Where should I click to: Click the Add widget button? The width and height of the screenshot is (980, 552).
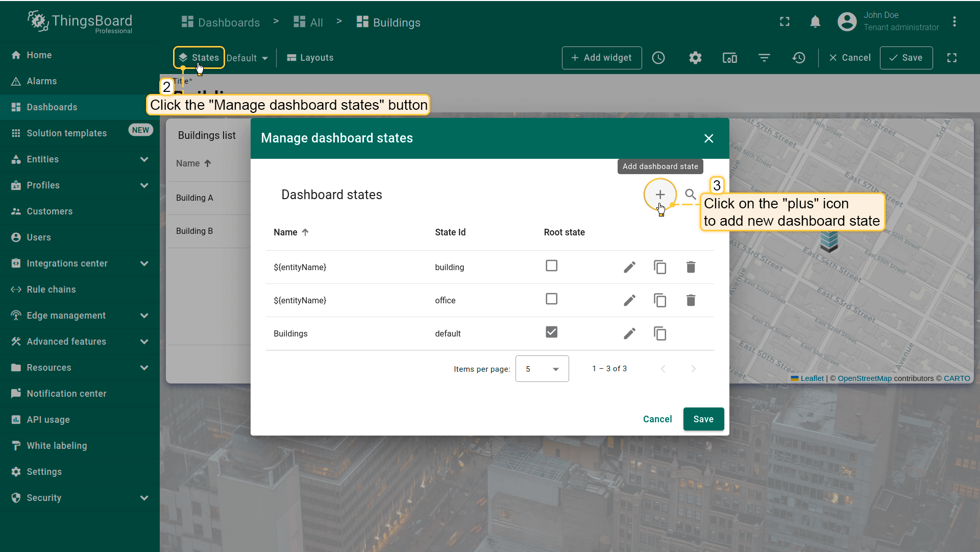coord(602,58)
